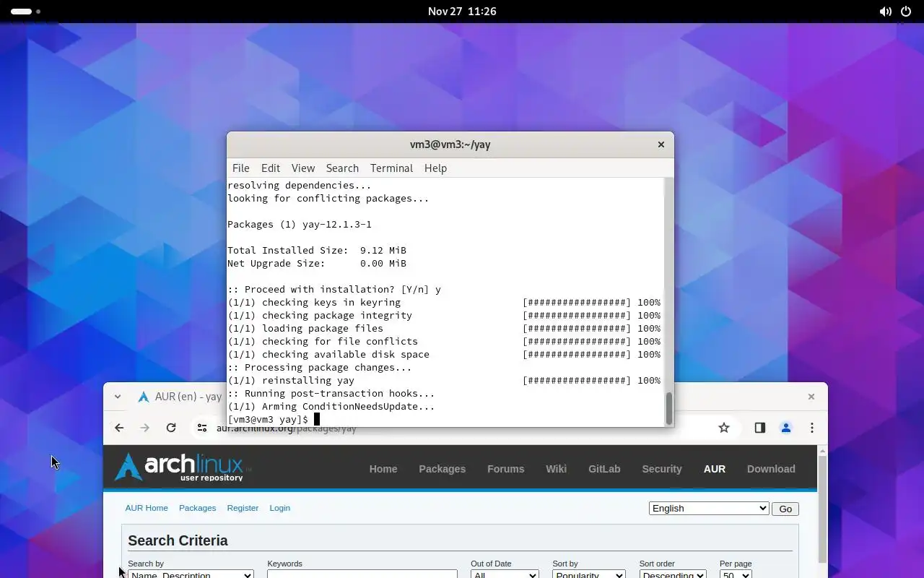This screenshot has width=924, height=578.
Task: Click 'Net Upgrade Size: 0.00 MiB' line
Action: click(x=317, y=264)
